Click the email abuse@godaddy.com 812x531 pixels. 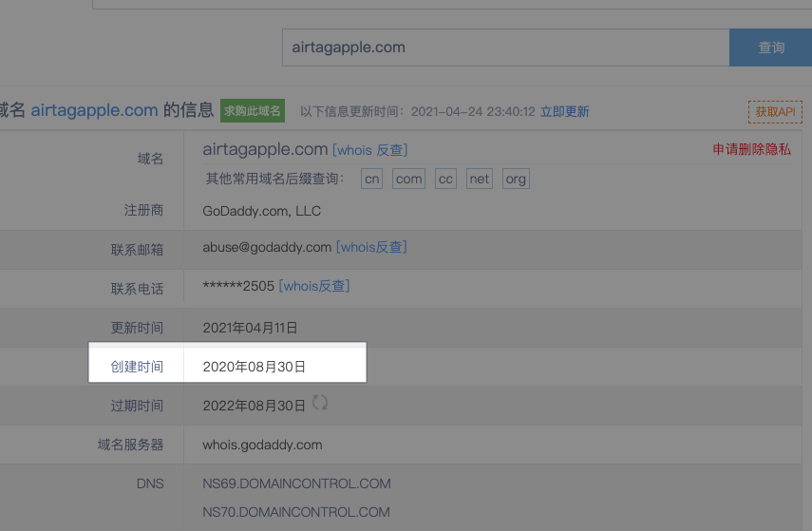[267, 248]
